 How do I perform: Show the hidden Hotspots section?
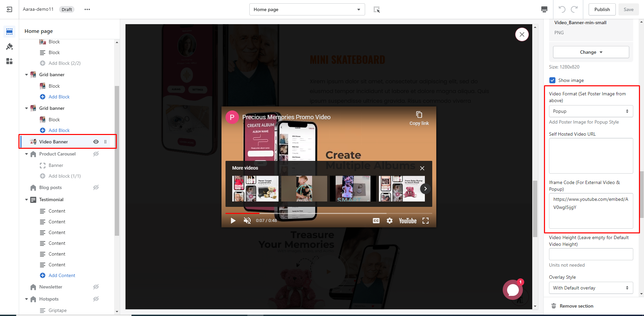pyautogui.click(x=96, y=299)
